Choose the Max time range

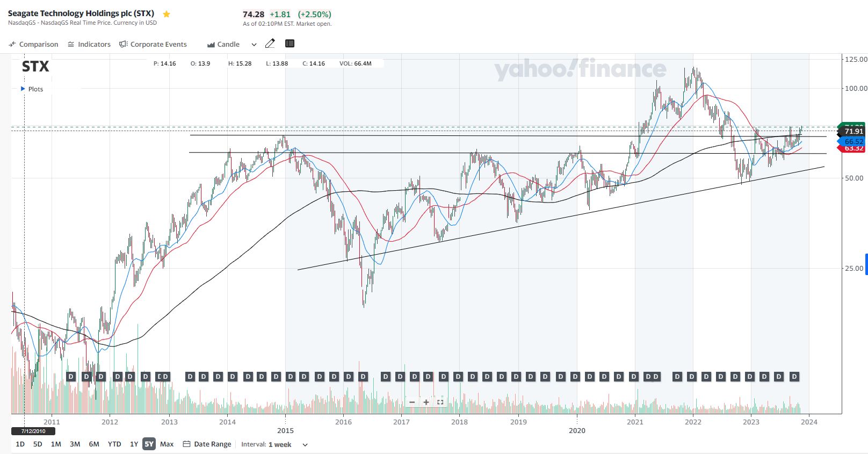tap(167, 444)
